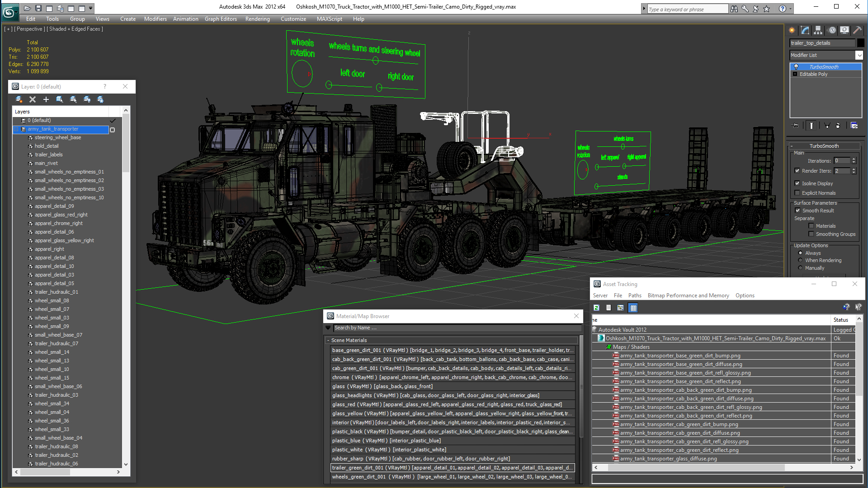Click the Search by Name material field

click(457, 328)
